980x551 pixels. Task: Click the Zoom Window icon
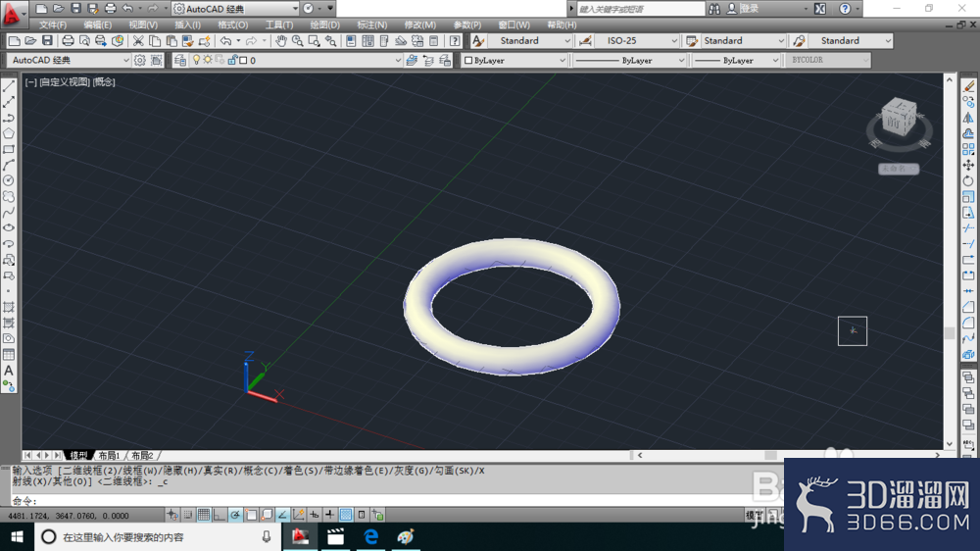click(x=314, y=41)
